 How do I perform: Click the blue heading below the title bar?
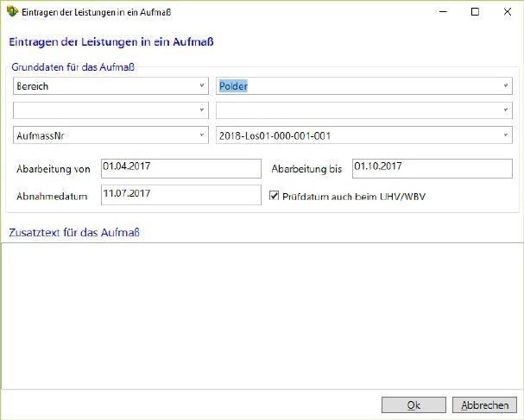point(110,41)
